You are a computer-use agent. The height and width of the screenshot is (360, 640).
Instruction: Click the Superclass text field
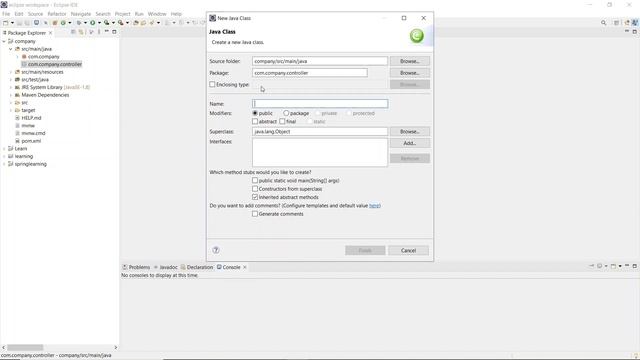[x=320, y=132]
